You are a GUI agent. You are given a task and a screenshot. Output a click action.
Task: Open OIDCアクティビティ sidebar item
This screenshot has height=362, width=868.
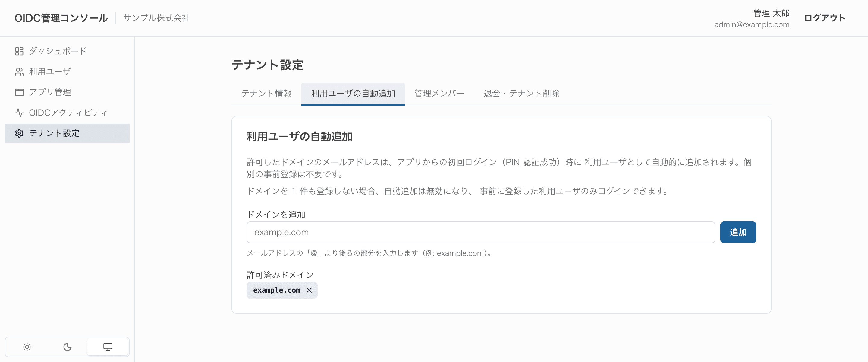point(67,113)
